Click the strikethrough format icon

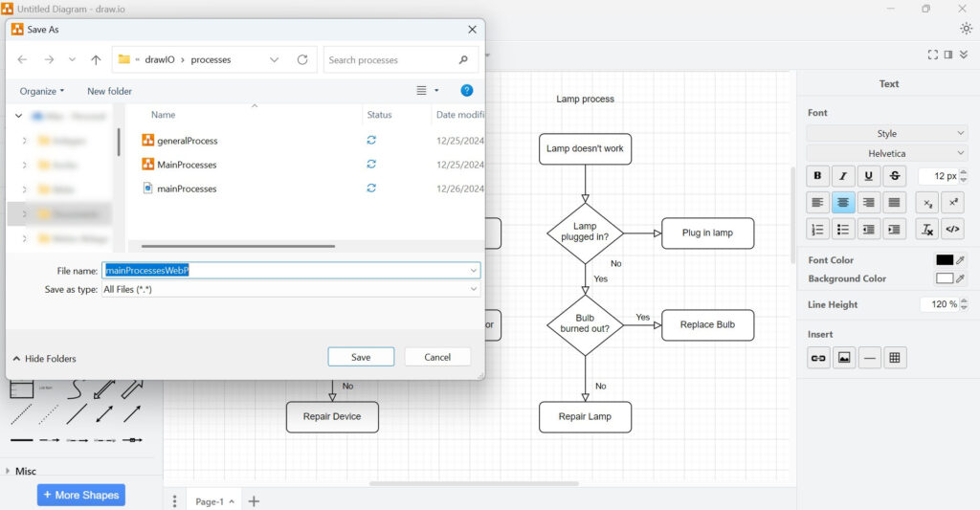click(894, 176)
